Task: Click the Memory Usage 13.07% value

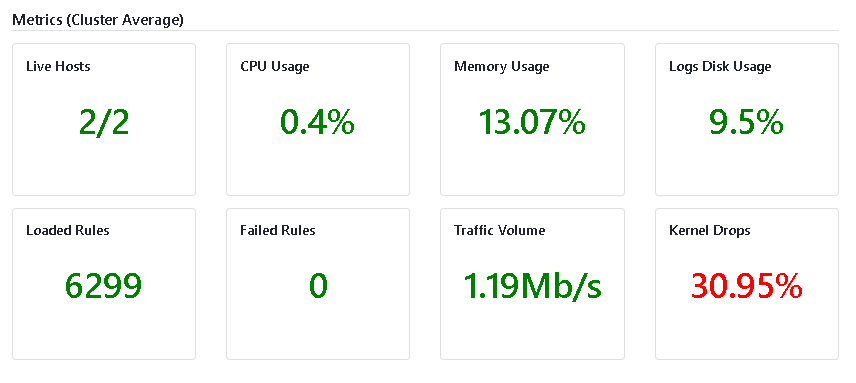Action: (x=532, y=122)
